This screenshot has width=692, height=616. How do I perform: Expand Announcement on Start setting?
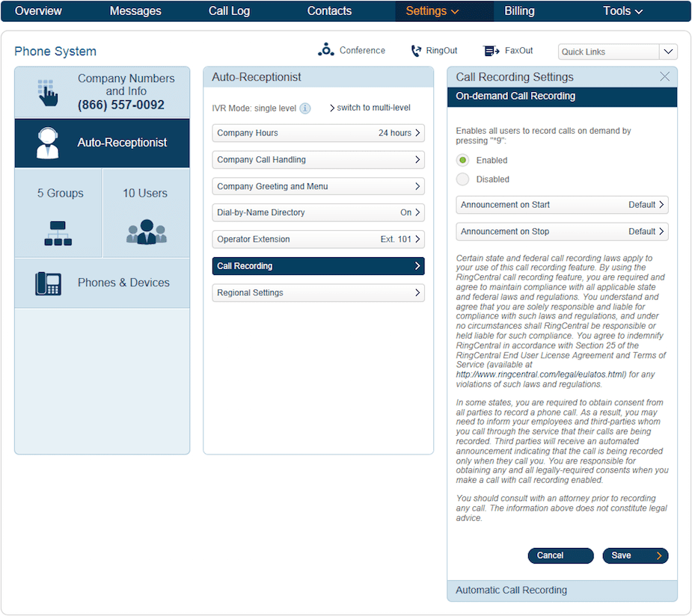click(562, 205)
